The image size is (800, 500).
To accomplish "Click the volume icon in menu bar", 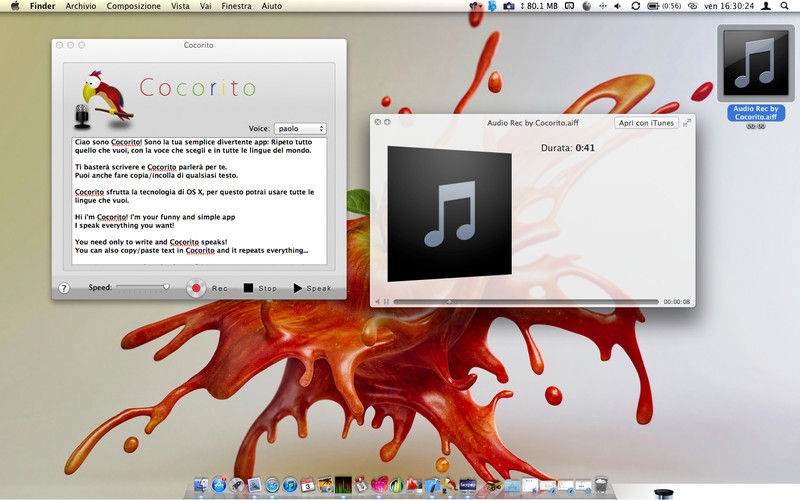I will click(617, 6).
